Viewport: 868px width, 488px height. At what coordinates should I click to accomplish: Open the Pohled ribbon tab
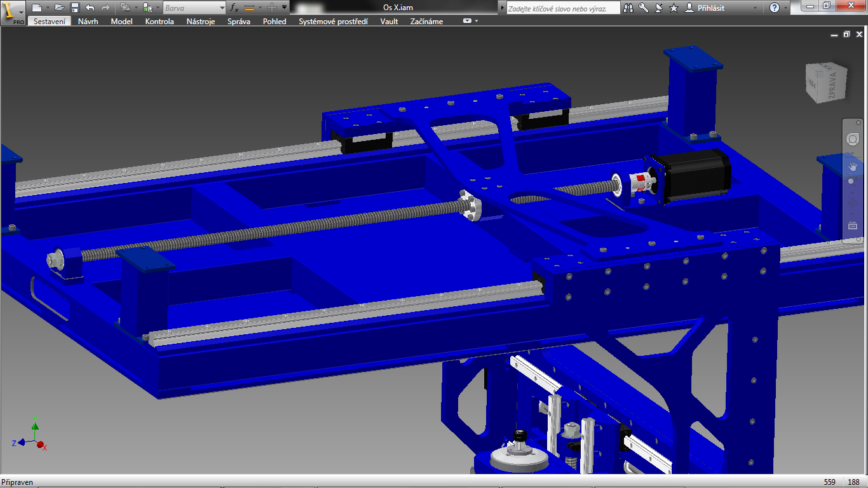tap(275, 21)
